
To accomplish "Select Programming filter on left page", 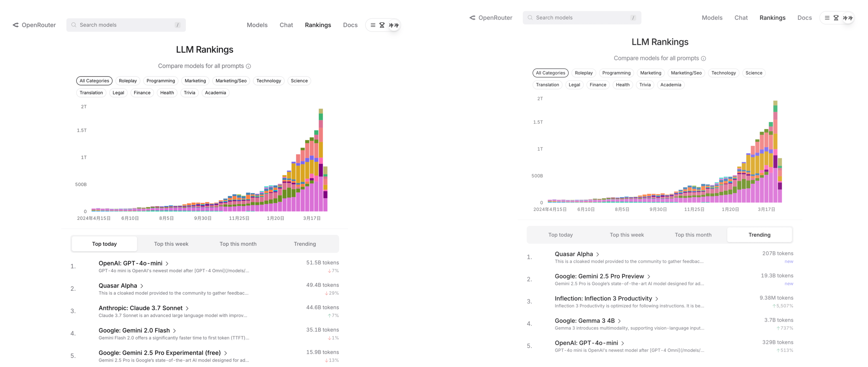I will 161,81.
